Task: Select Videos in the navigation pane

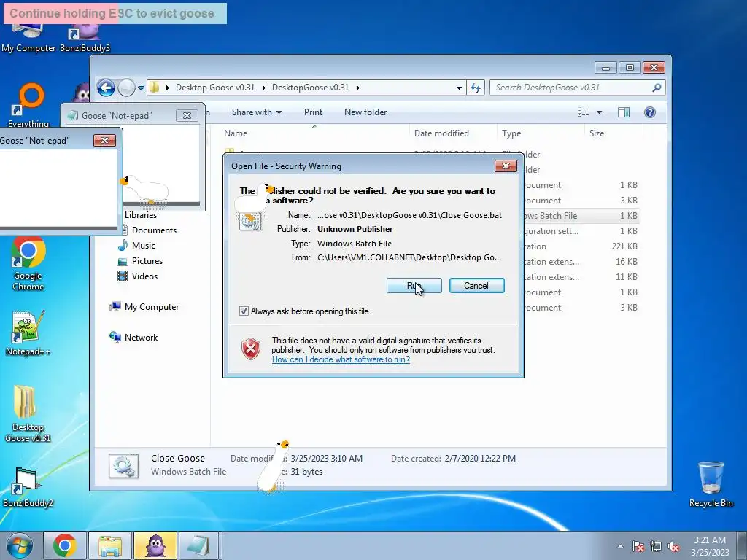Action: 145,276
